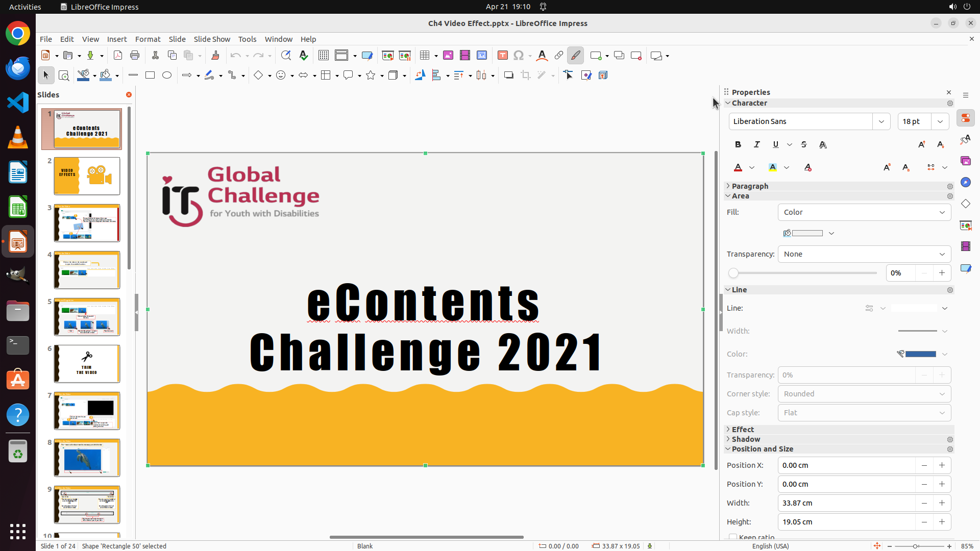This screenshot has height=551, width=980.
Task: Select slide 6 thumbnail Trim the Video
Action: tap(87, 364)
